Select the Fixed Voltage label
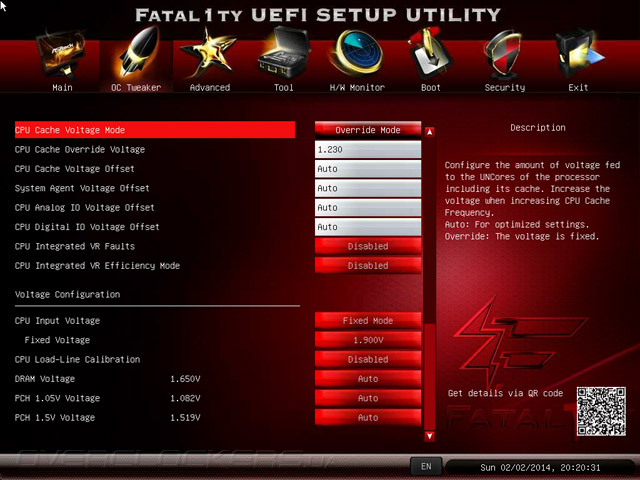Image resolution: width=640 pixels, height=480 pixels. (x=57, y=340)
